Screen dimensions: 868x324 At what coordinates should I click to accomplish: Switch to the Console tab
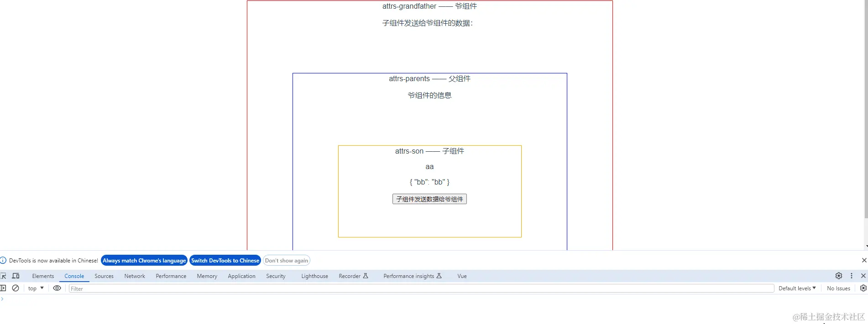tap(74, 276)
